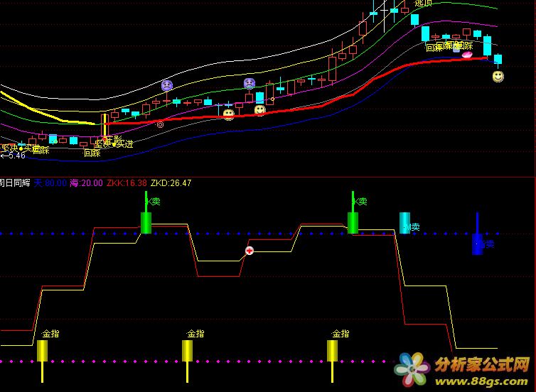
Task: Click the cyan M卖 sell bar
Action: pyautogui.click(x=404, y=223)
